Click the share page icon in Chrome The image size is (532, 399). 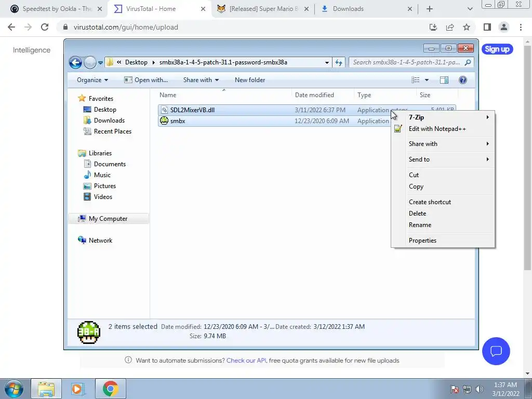point(450,27)
